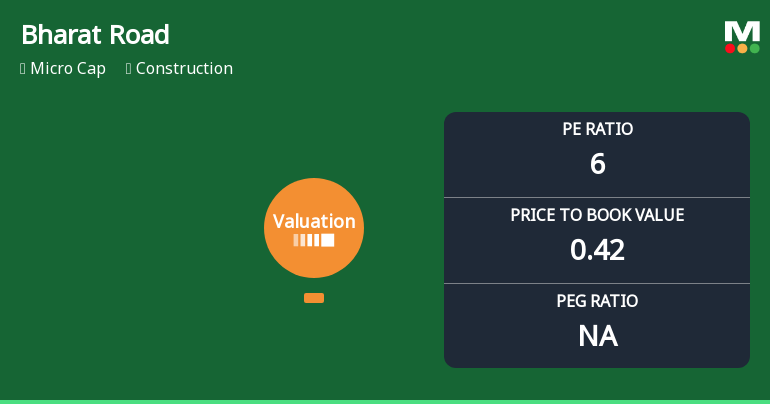Click the PRICE TO BOOK VALUE heading
This screenshot has height=404, width=770.
click(x=597, y=215)
